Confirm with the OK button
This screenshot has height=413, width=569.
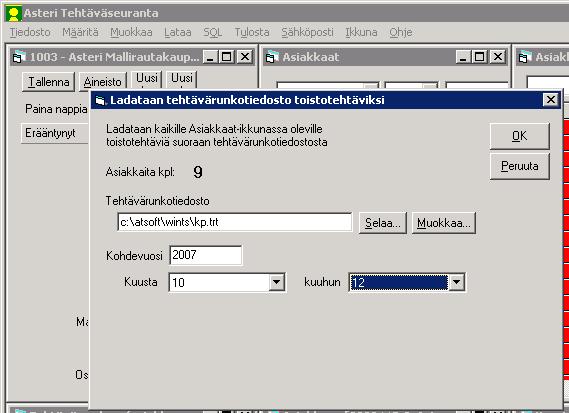(x=519, y=136)
